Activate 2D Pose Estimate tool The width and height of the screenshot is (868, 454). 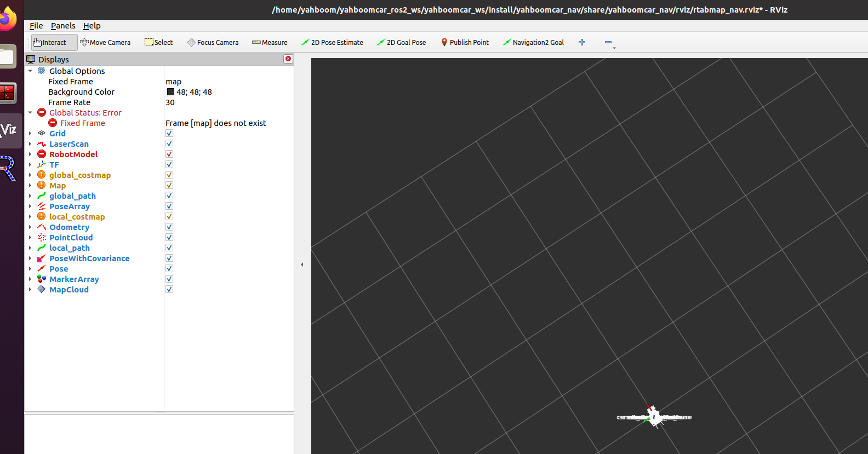tap(332, 42)
